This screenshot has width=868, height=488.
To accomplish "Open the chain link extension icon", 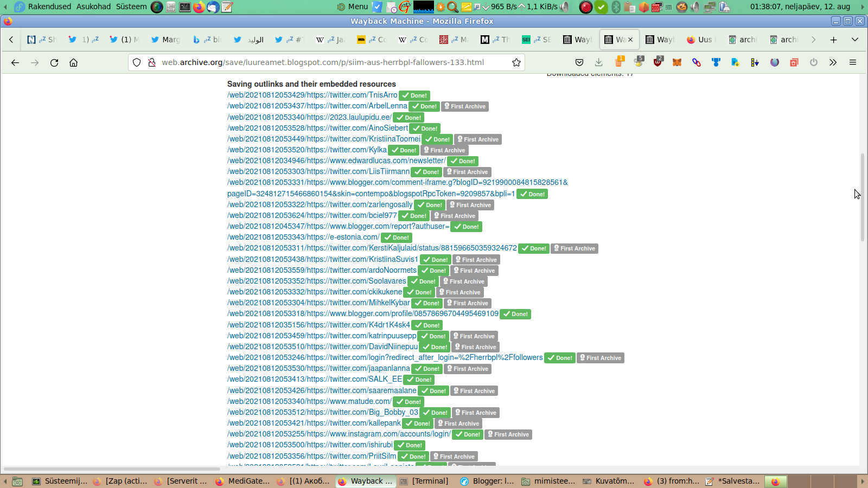I will tap(697, 62).
